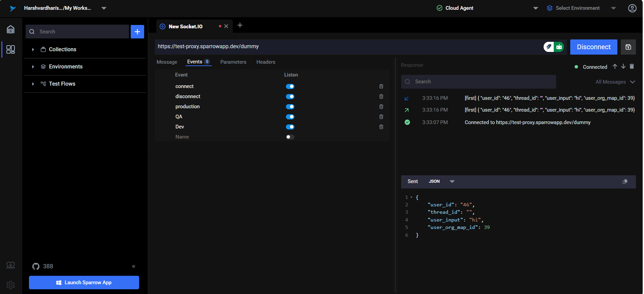Click the down arrow in Response header
Screen dimensions: 644x294
623,66
